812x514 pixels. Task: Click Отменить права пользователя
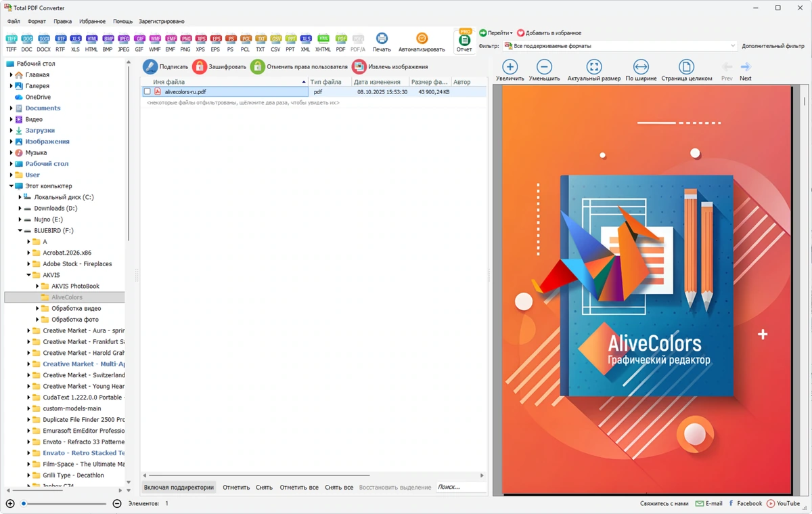coord(299,66)
